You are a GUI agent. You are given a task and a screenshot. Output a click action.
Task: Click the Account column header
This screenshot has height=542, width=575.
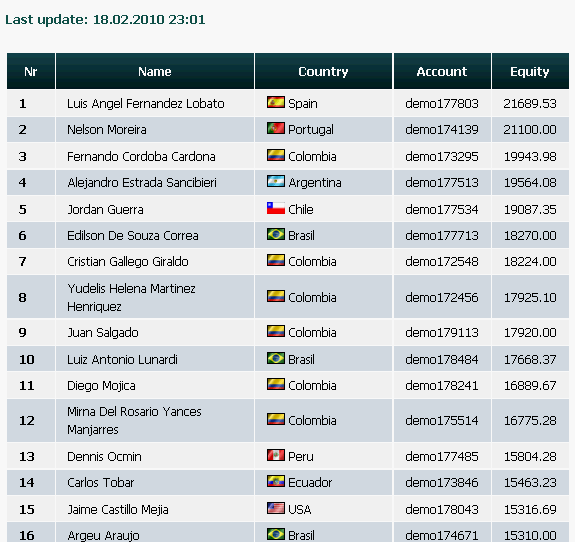pyautogui.click(x=442, y=71)
